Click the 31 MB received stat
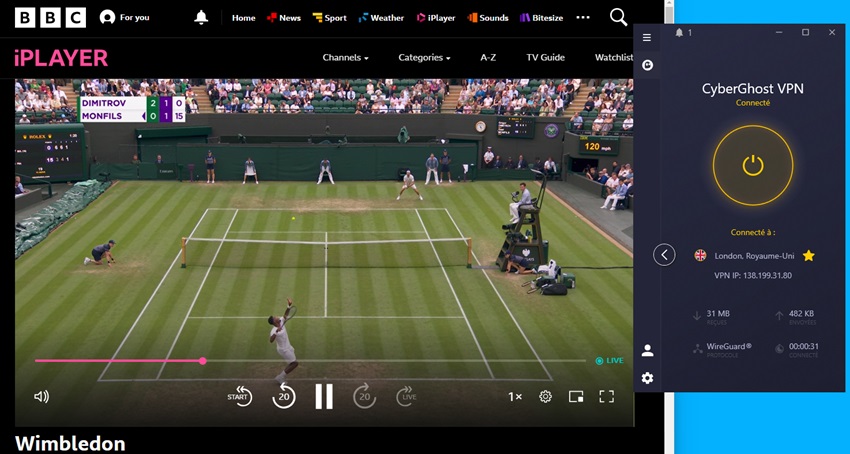The height and width of the screenshot is (454, 850). coord(718,314)
